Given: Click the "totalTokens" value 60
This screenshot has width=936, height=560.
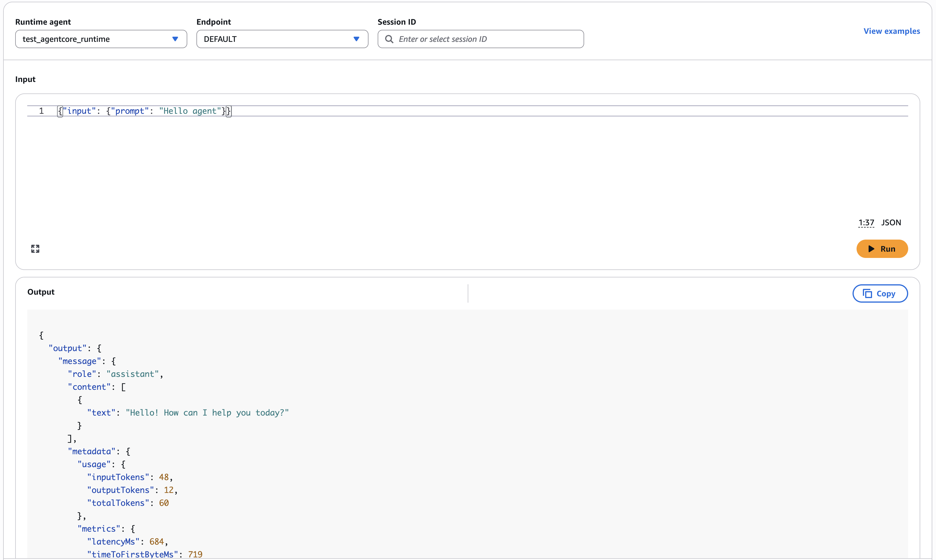Looking at the screenshot, I should click(x=164, y=503).
